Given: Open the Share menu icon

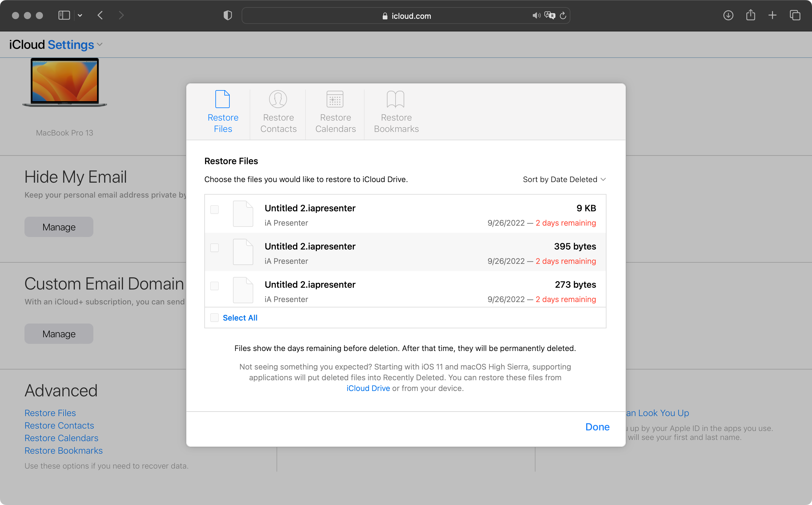Looking at the screenshot, I should click(x=751, y=15).
